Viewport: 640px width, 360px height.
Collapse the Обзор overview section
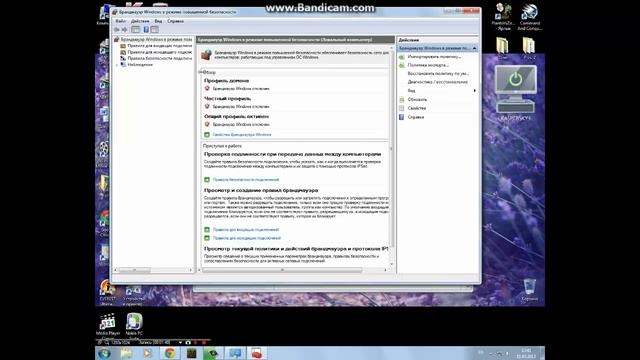pyautogui.click(x=201, y=72)
